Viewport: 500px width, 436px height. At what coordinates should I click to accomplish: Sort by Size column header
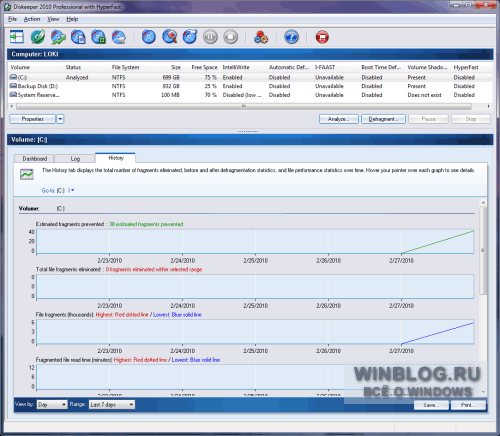coord(164,67)
